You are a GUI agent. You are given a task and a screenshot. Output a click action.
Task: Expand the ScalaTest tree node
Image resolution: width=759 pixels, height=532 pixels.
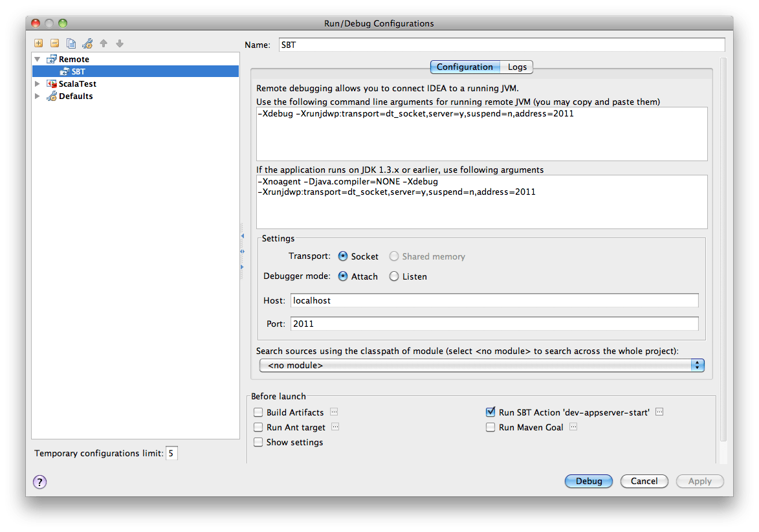(38, 83)
